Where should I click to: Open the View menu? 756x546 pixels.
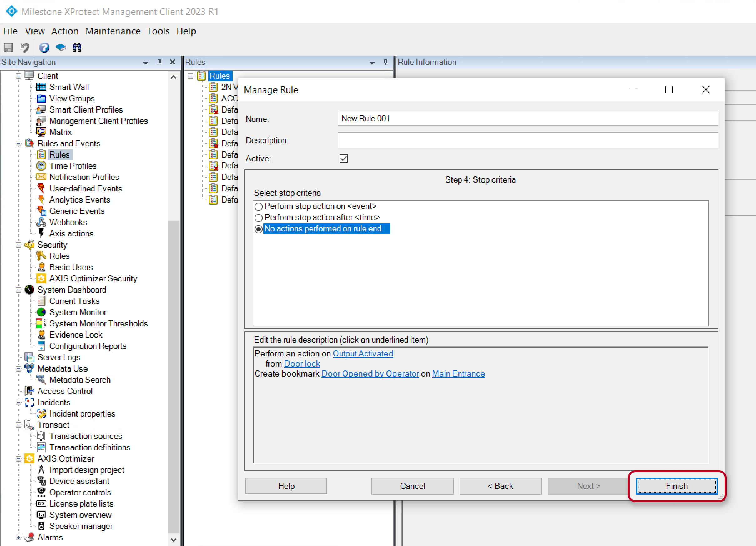(35, 31)
